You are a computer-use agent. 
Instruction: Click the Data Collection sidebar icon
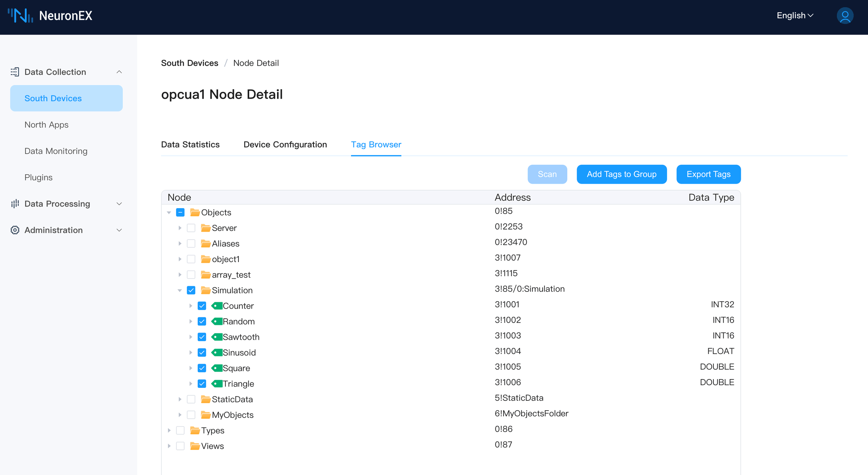[x=15, y=72]
